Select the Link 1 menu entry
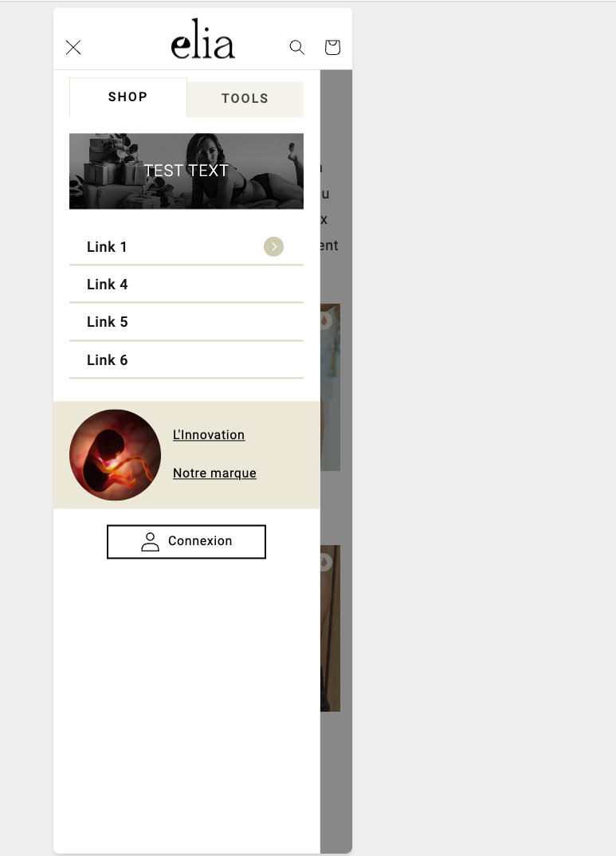This screenshot has height=856, width=616. 186,247
